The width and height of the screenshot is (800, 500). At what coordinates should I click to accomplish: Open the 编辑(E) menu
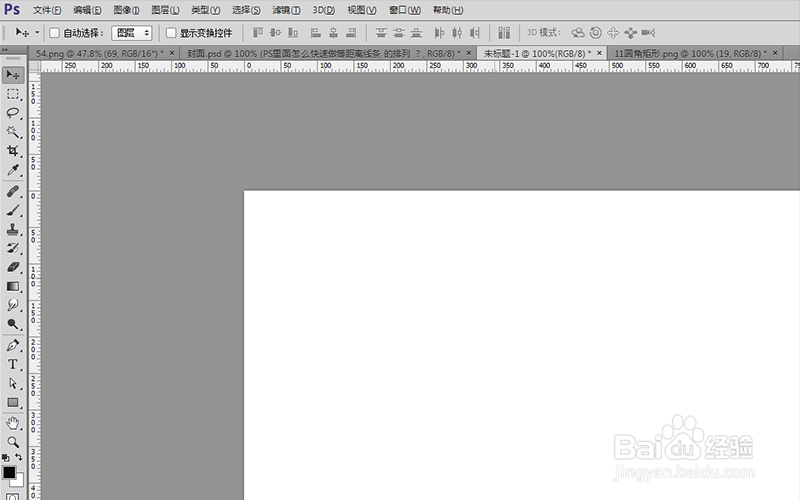87,10
